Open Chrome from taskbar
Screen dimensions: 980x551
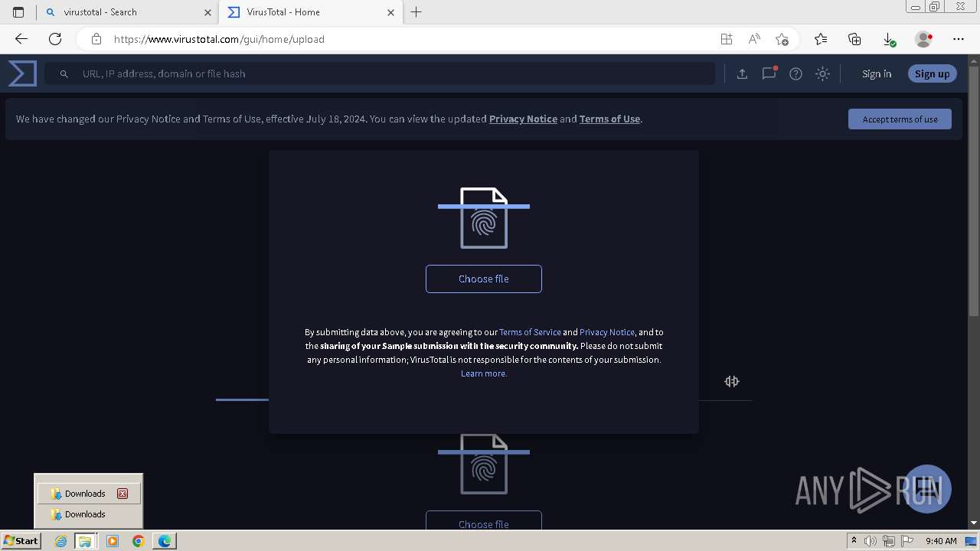pos(138,541)
